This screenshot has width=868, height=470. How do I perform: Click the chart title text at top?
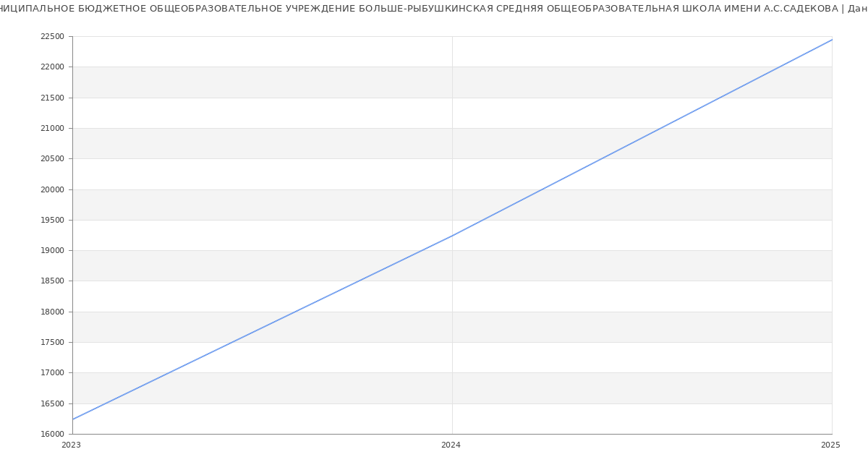coord(434,9)
